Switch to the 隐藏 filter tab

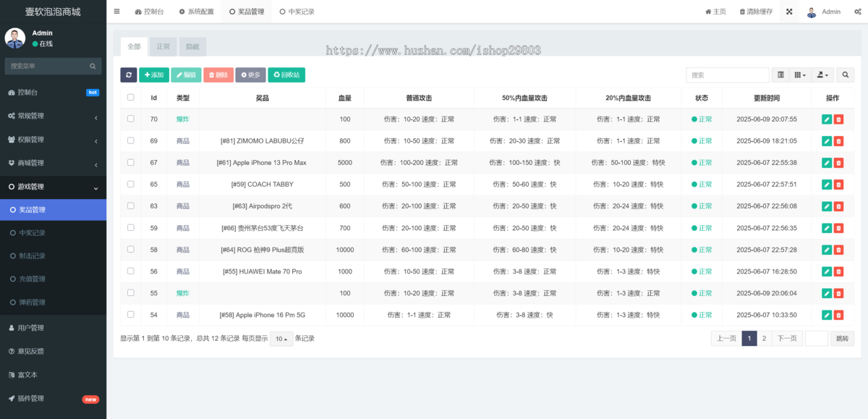pyautogui.click(x=192, y=46)
